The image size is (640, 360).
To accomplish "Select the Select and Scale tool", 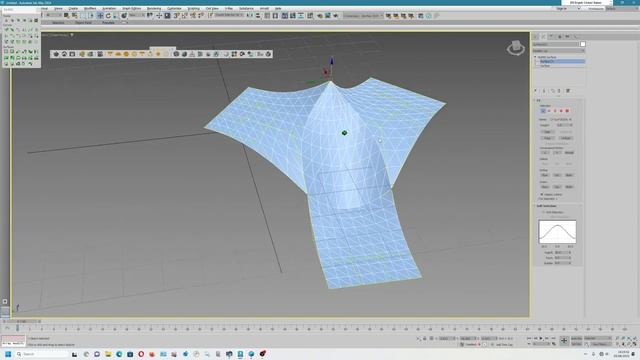I will tap(115, 16).
